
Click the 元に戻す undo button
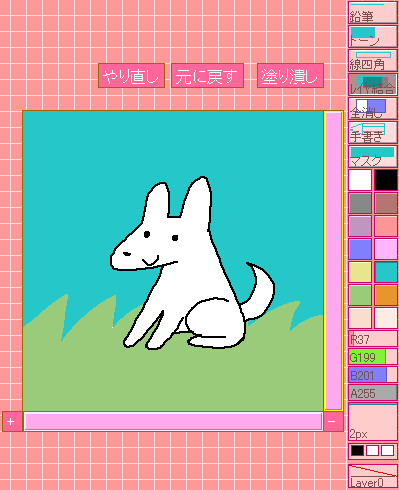click(x=207, y=76)
